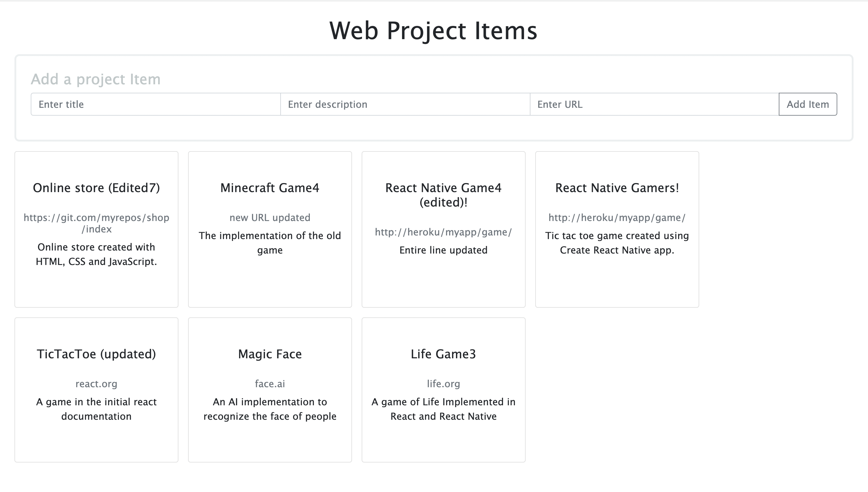The image size is (868, 492).
Task: Open heroku link in React Native Gamers! card
Action: coord(617,218)
